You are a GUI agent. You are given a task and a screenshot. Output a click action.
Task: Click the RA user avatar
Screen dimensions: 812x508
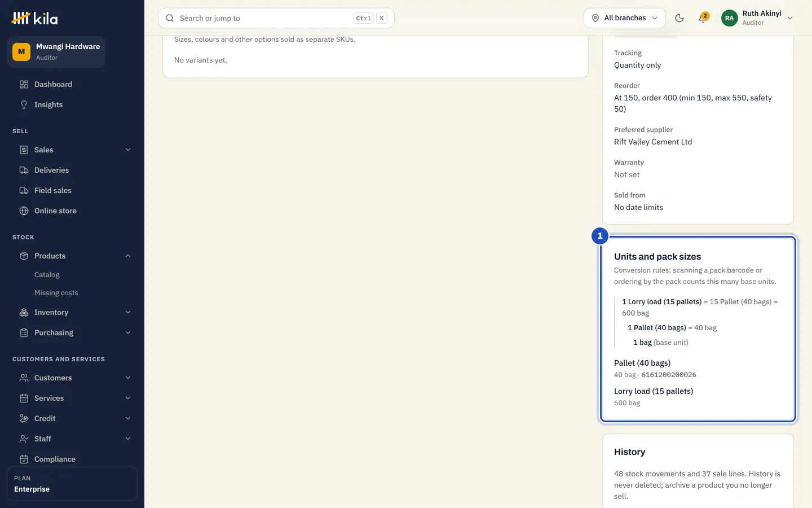[729, 18]
